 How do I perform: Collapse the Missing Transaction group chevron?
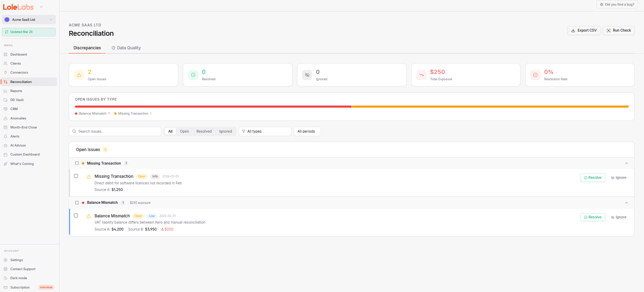pos(626,163)
